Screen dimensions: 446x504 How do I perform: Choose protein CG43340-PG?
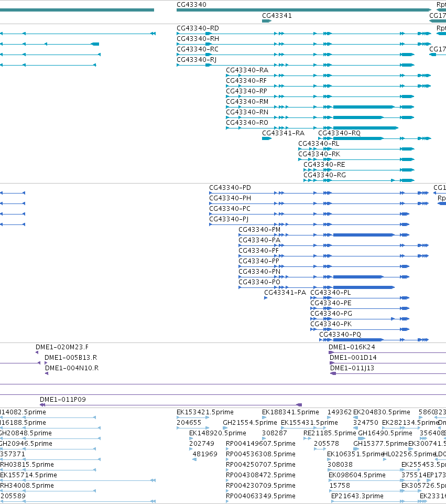331,314
